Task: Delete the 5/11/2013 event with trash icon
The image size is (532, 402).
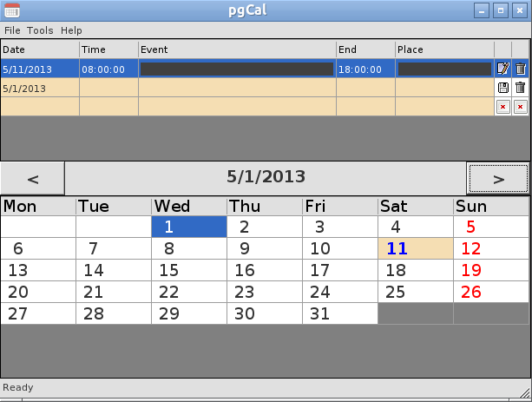Action: pyautogui.click(x=520, y=69)
